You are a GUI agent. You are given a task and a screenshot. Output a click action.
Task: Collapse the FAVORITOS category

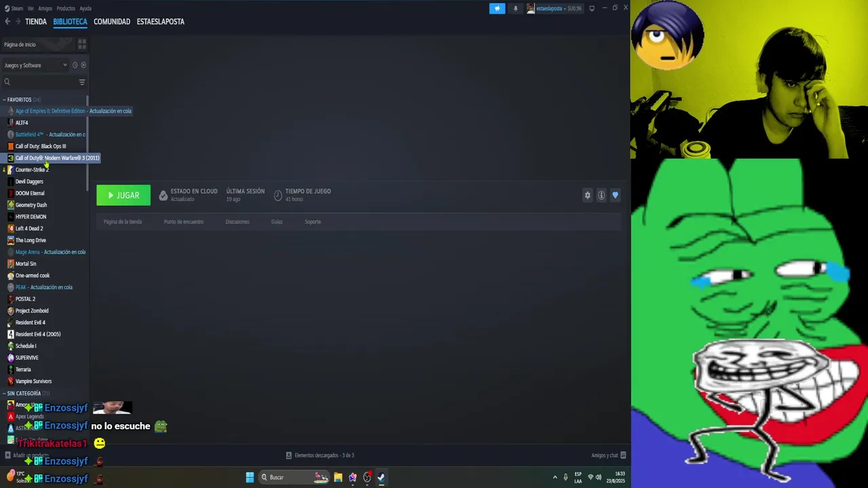4,100
